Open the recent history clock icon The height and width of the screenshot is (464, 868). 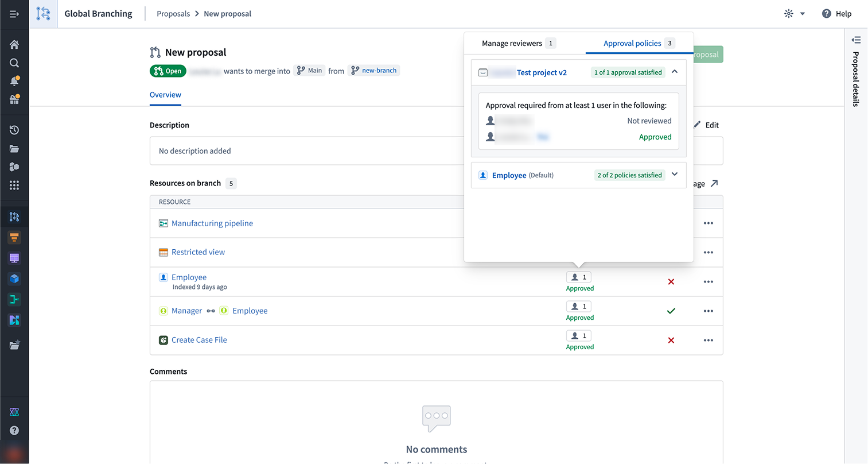pos(14,130)
